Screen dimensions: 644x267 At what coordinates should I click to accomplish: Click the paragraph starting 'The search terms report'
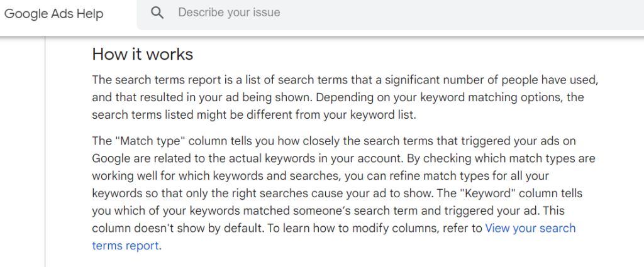[x=345, y=97]
